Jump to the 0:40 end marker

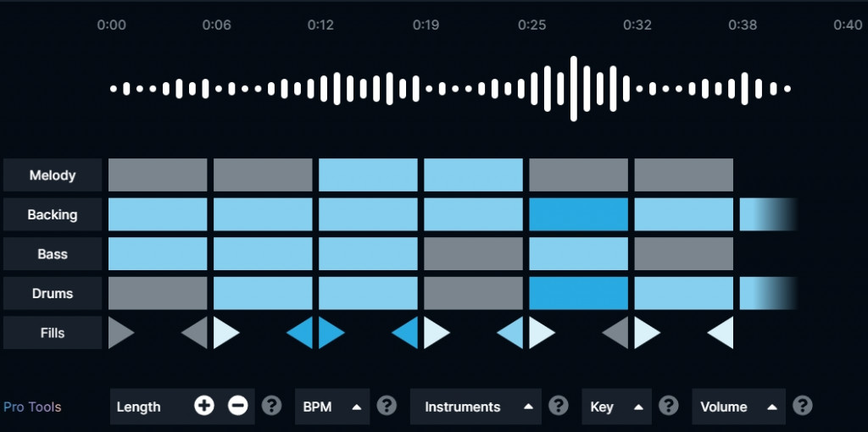coord(848,25)
